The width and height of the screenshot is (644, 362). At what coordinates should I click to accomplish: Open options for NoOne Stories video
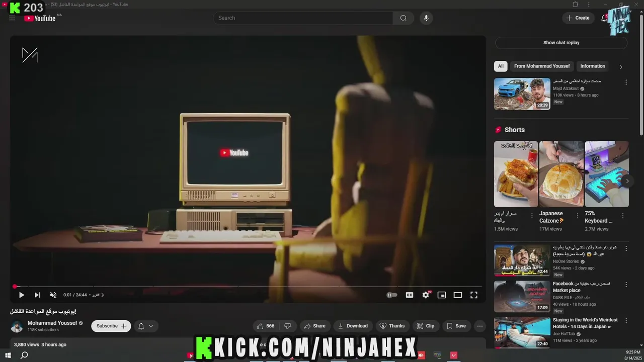click(626, 248)
